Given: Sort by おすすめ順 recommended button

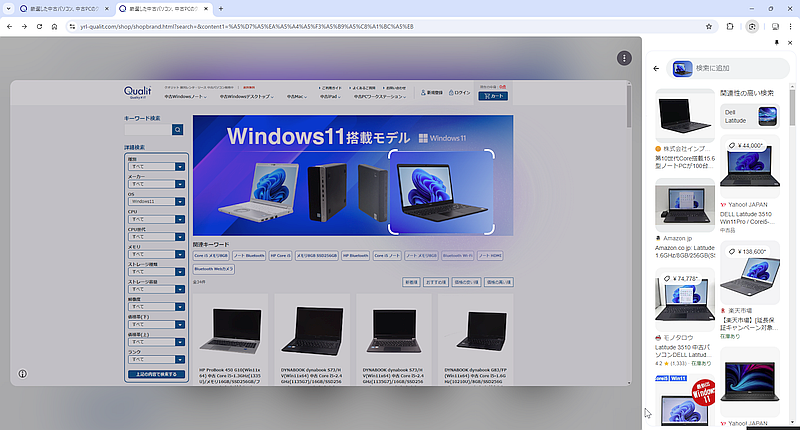Looking at the screenshot, I should [x=436, y=282].
